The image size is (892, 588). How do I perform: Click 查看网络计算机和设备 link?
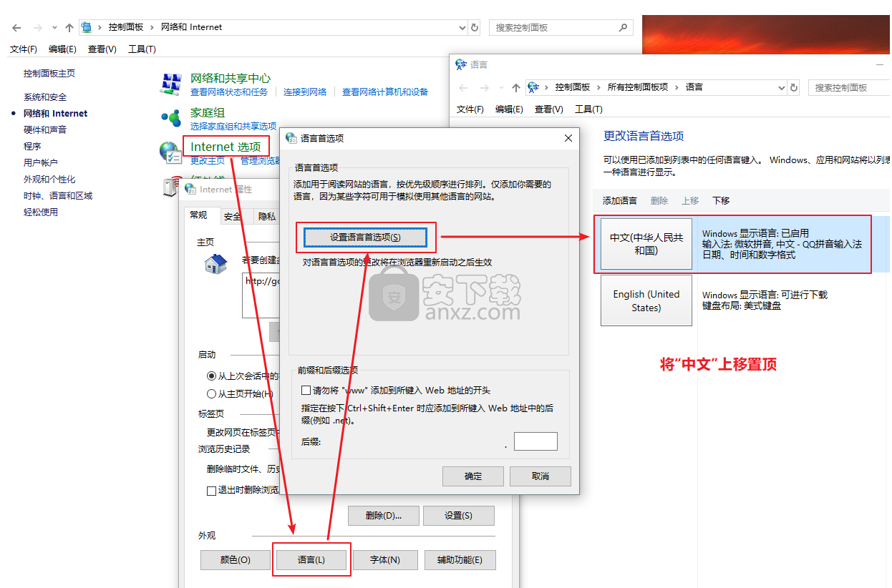385,92
